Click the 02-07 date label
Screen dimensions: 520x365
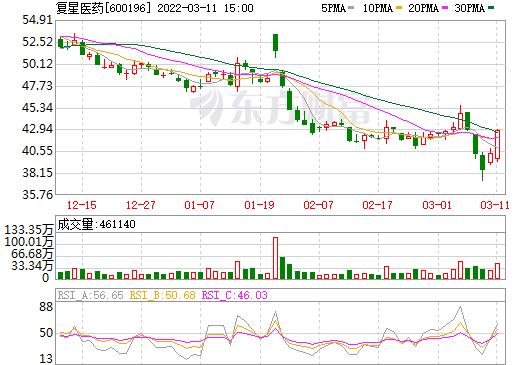[318, 205]
